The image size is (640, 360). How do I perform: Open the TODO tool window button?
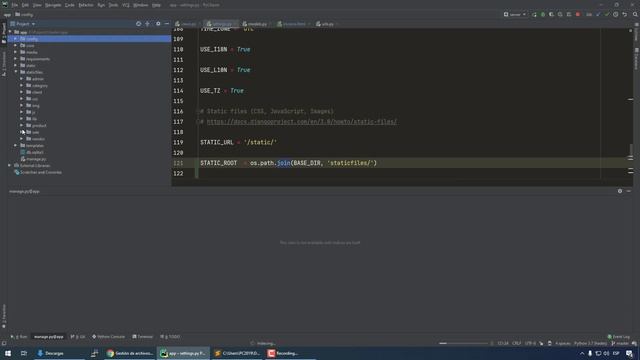[170, 337]
